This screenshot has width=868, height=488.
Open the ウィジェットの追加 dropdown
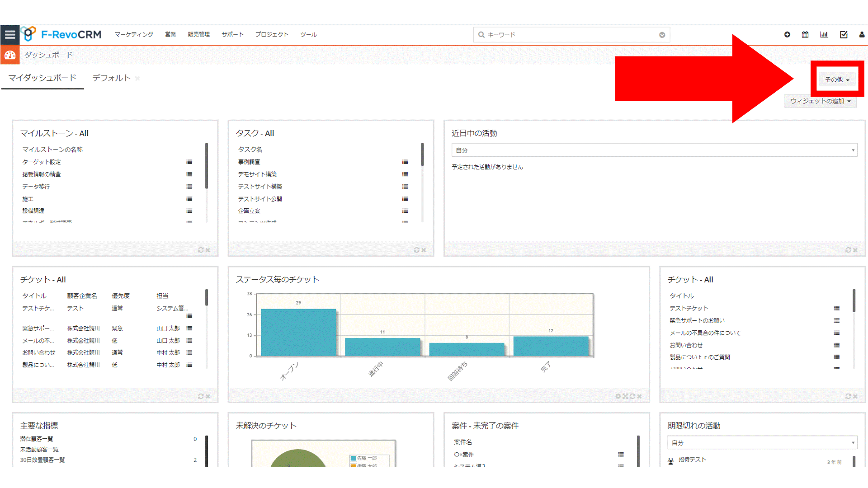tap(821, 101)
